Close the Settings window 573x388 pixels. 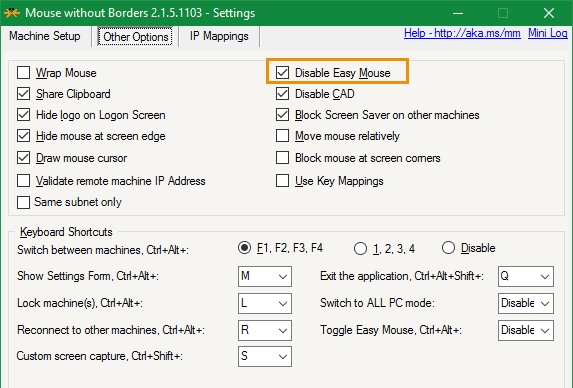pos(549,13)
